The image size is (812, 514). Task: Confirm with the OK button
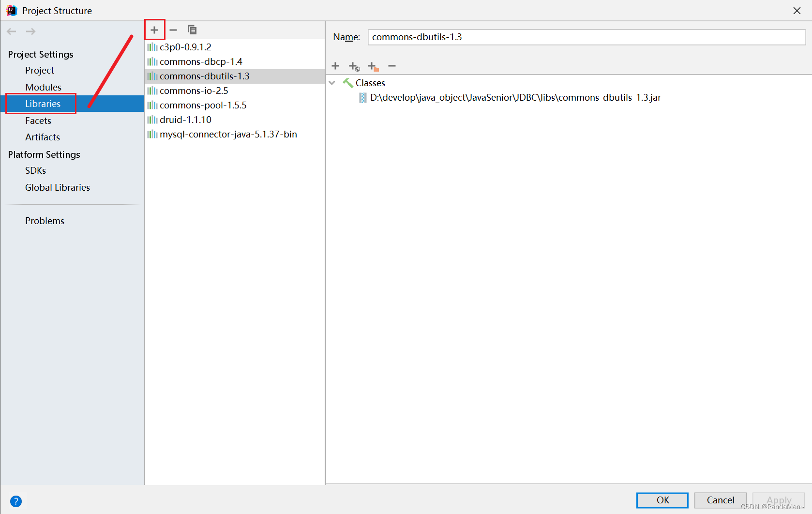pyautogui.click(x=662, y=500)
